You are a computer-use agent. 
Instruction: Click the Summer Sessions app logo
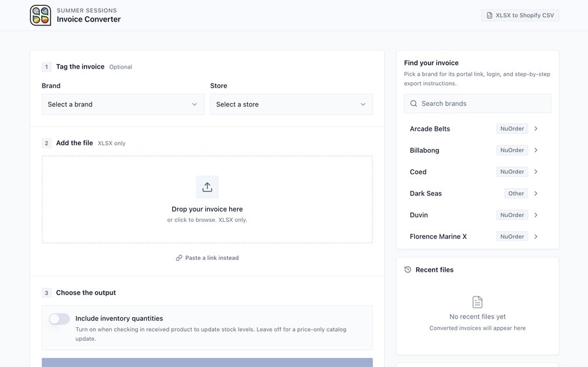41,16
